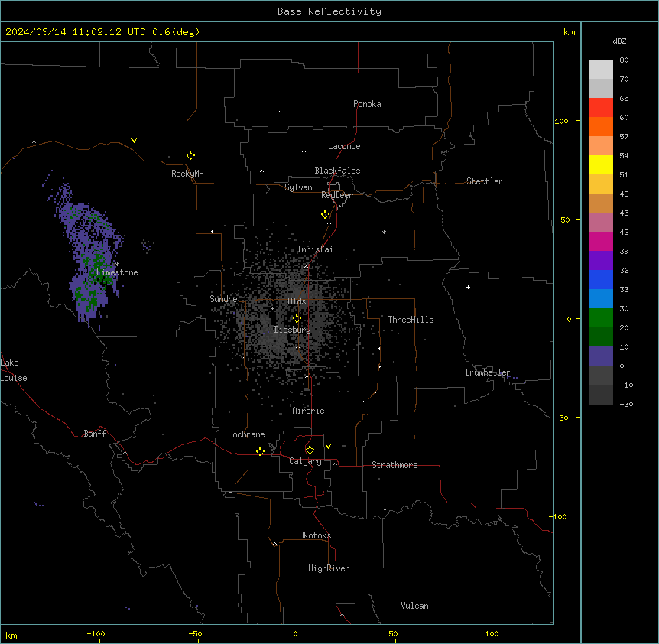The height and width of the screenshot is (644, 659).
Task: Click the Ponoka city label
Action: (367, 104)
